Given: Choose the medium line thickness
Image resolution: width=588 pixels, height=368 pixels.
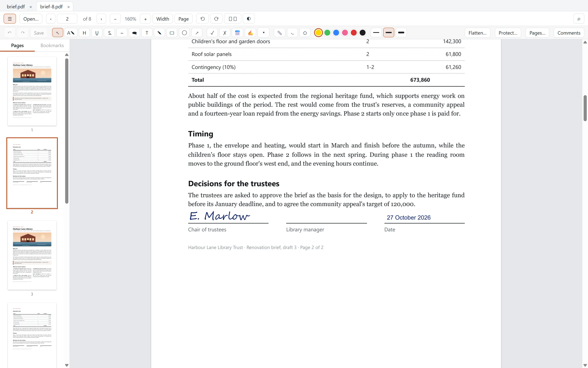Looking at the screenshot, I should point(389,33).
